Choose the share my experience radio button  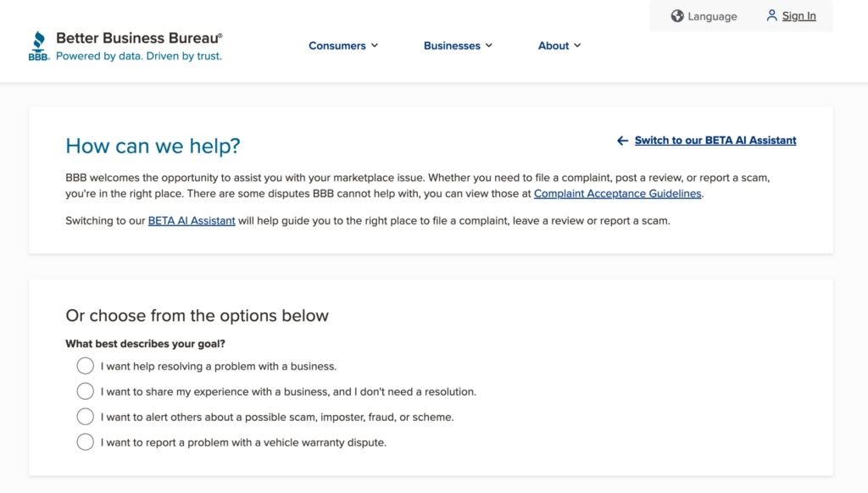(x=86, y=391)
